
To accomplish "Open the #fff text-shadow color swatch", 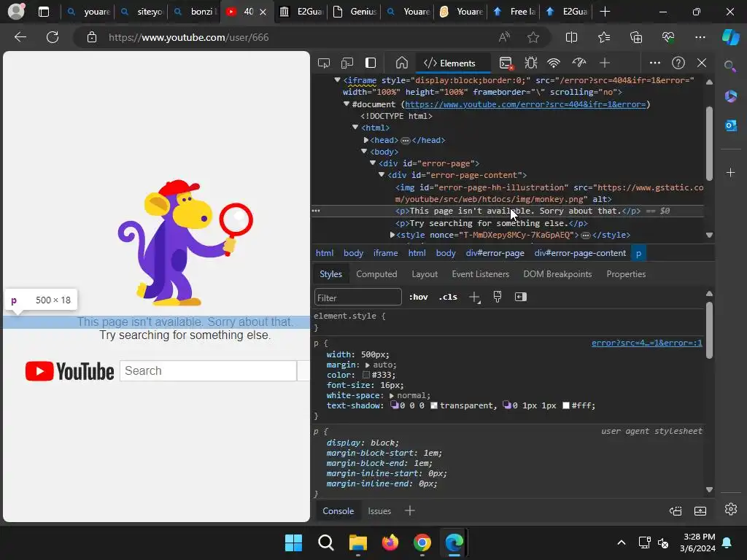I will (566, 405).
